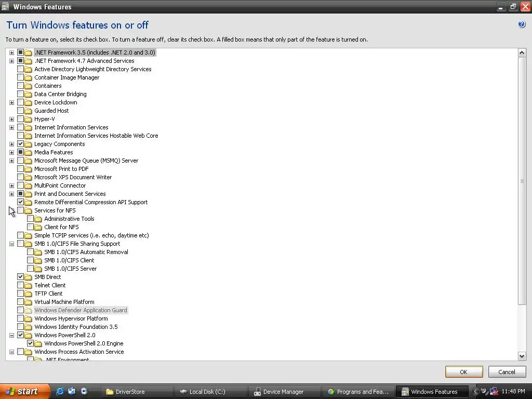Expand the .NET Framework 4.7 Advanced Services node
This screenshot has width=532, height=399.
click(11, 61)
